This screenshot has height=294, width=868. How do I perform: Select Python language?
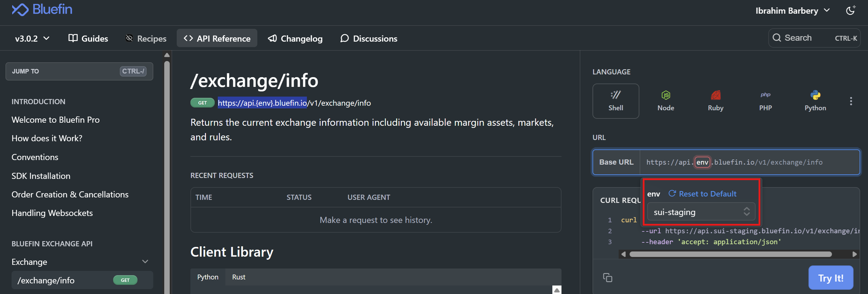[x=815, y=101]
